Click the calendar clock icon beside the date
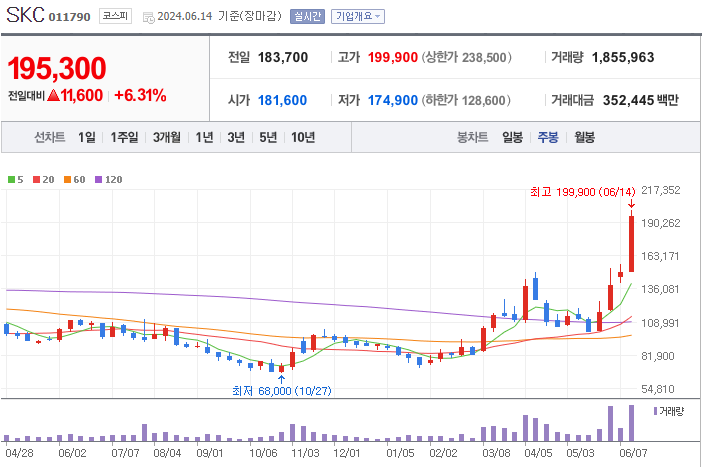The image size is (702, 467). click(x=149, y=17)
